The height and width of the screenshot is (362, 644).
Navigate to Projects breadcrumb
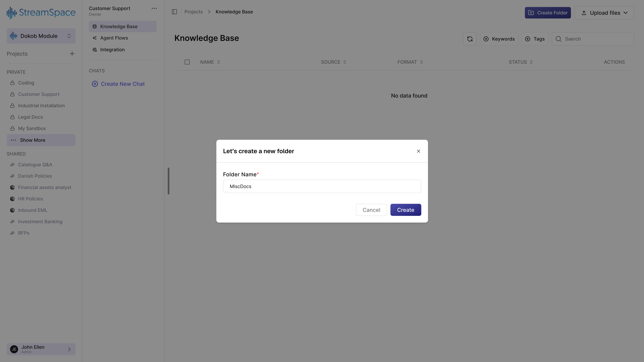(x=194, y=12)
